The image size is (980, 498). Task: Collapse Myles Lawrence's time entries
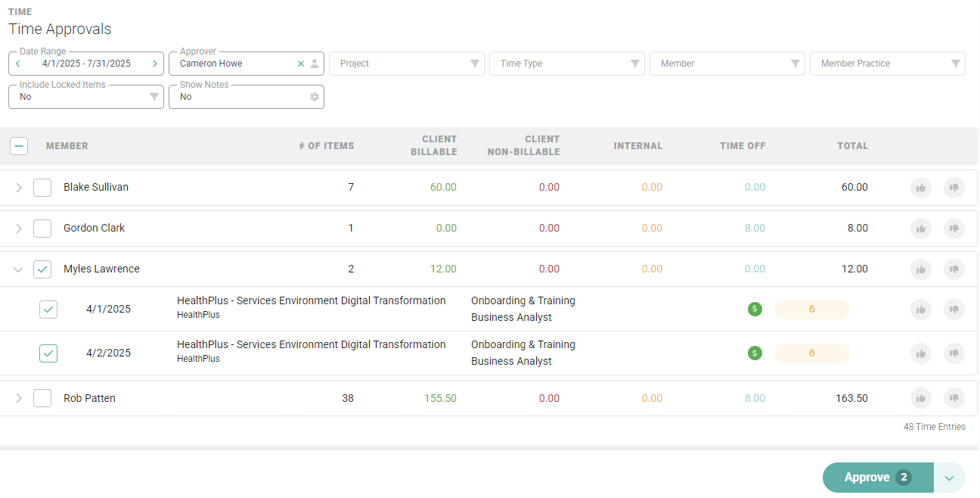[19, 269]
